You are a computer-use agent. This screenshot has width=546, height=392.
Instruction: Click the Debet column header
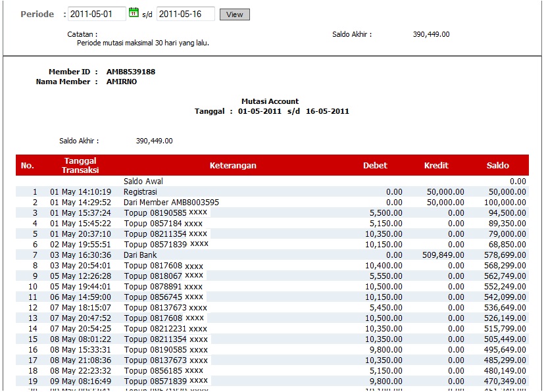pyautogui.click(x=375, y=165)
